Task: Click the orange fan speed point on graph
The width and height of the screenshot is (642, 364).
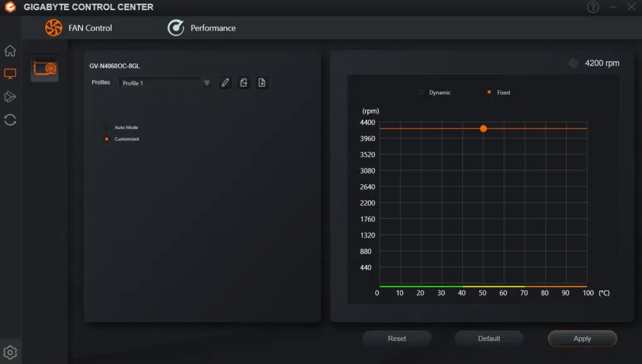Action: pos(483,128)
